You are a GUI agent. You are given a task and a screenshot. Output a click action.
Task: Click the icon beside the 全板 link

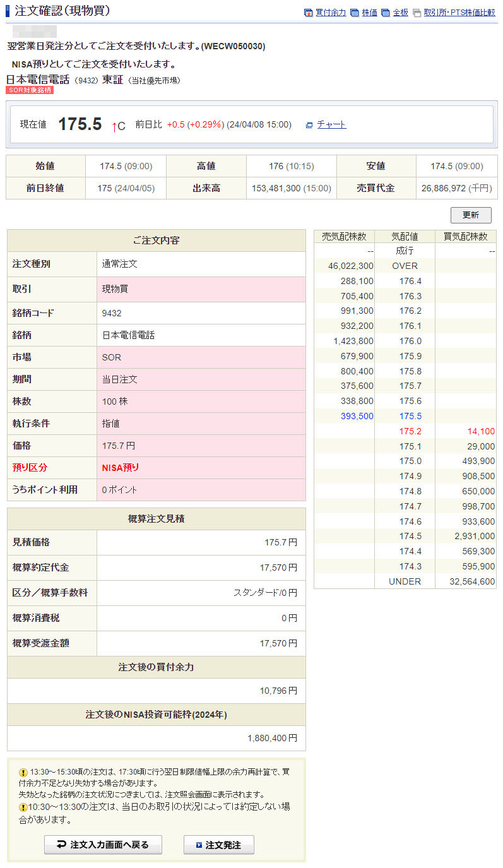click(x=385, y=13)
